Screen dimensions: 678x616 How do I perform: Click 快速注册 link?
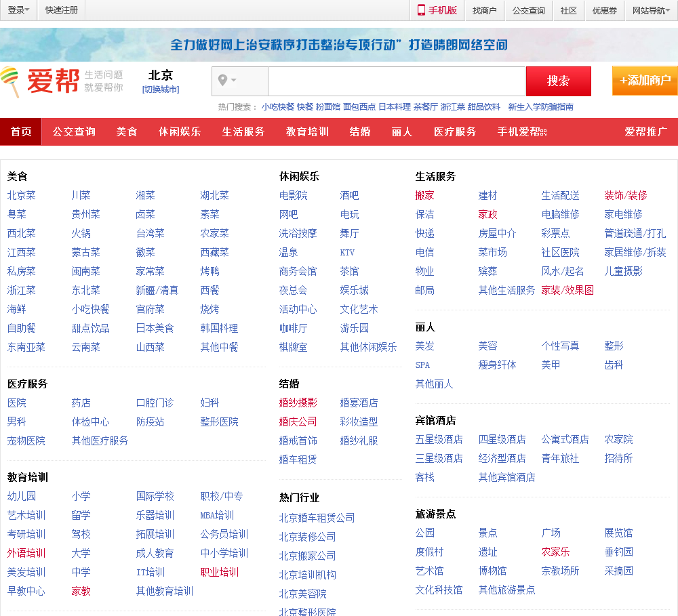click(62, 10)
